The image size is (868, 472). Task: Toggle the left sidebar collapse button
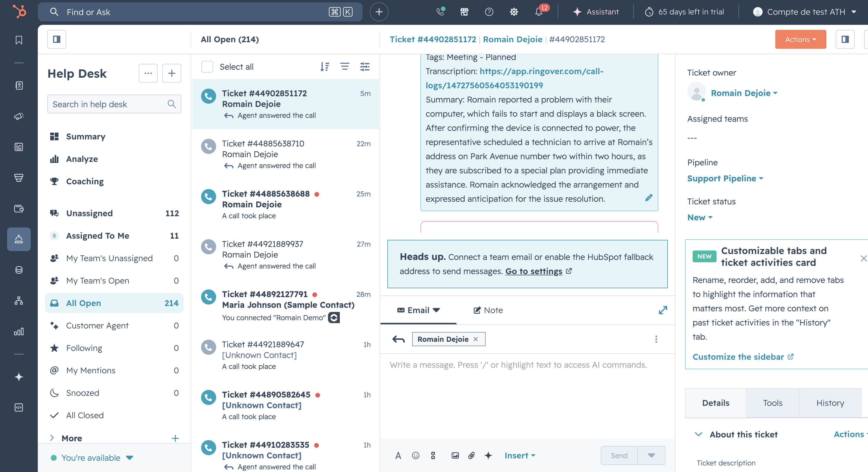tap(57, 39)
